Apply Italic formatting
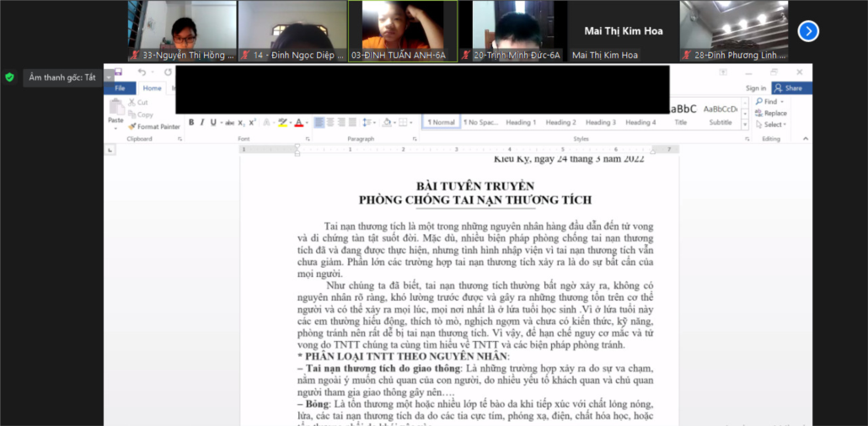Viewport: 868px width, 426px height. point(201,122)
